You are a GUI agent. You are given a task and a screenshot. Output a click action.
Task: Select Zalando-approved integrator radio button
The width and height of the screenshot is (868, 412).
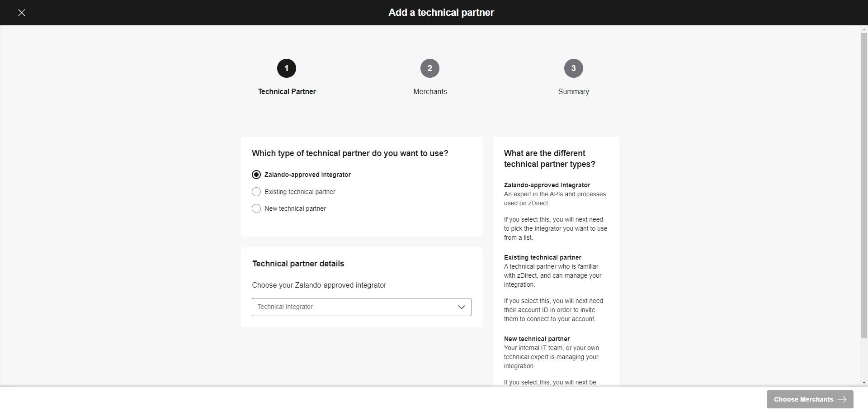[x=256, y=175]
